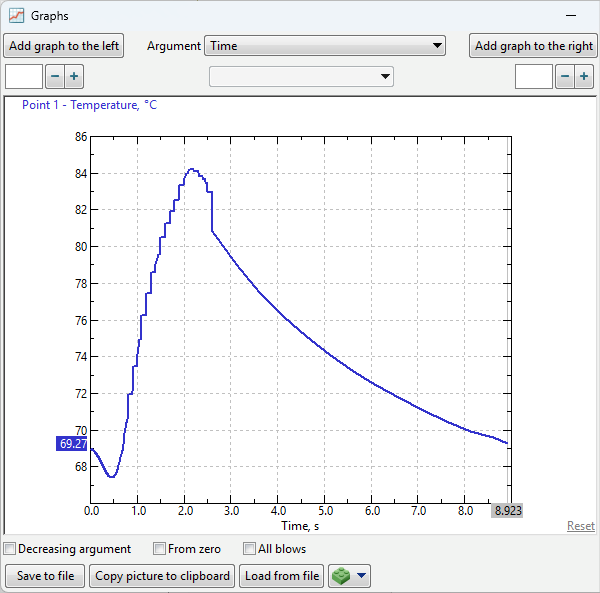Click the right-side minus button
The height and width of the screenshot is (593, 600).
(x=564, y=77)
